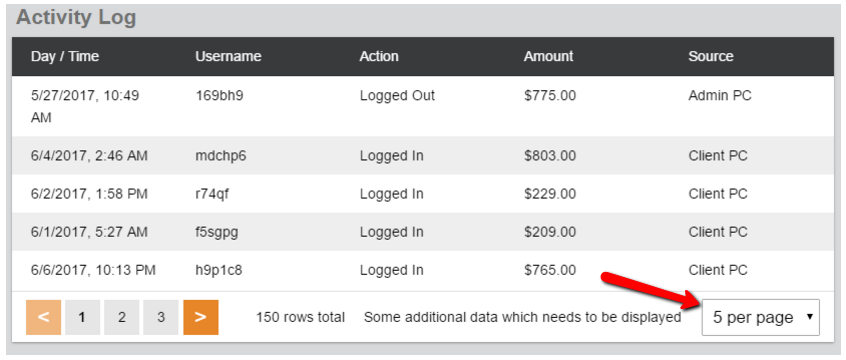The image size is (846, 360).
Task: Click the Activity Log heading
Action: pyautogui.click(x=76, y=17)
